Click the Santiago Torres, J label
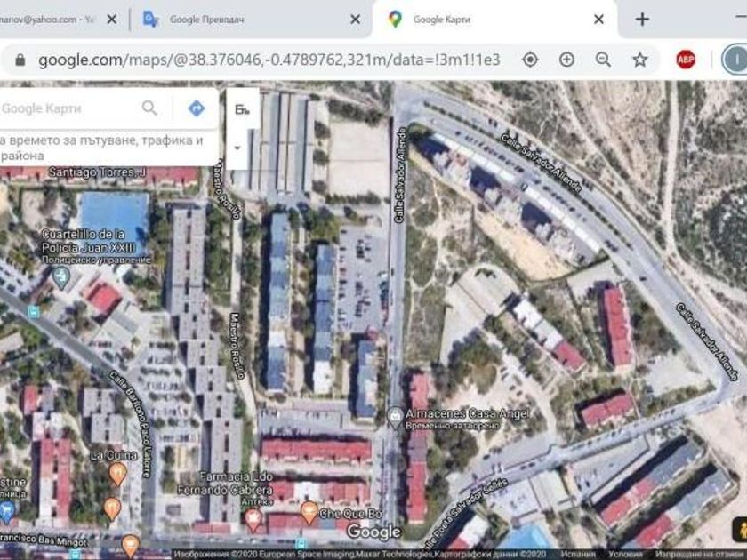Viewport: 747px width, 560px height. (97, 172)
